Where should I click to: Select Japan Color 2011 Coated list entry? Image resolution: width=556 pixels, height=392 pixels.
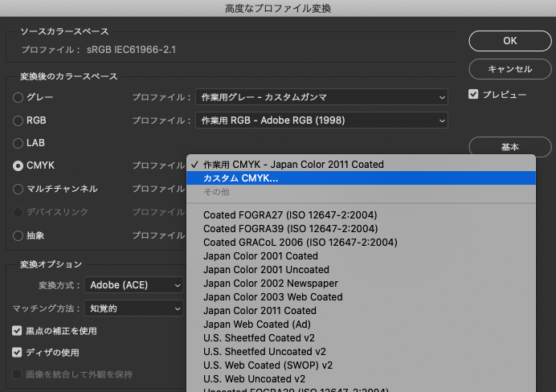click(x=361, y=311)
